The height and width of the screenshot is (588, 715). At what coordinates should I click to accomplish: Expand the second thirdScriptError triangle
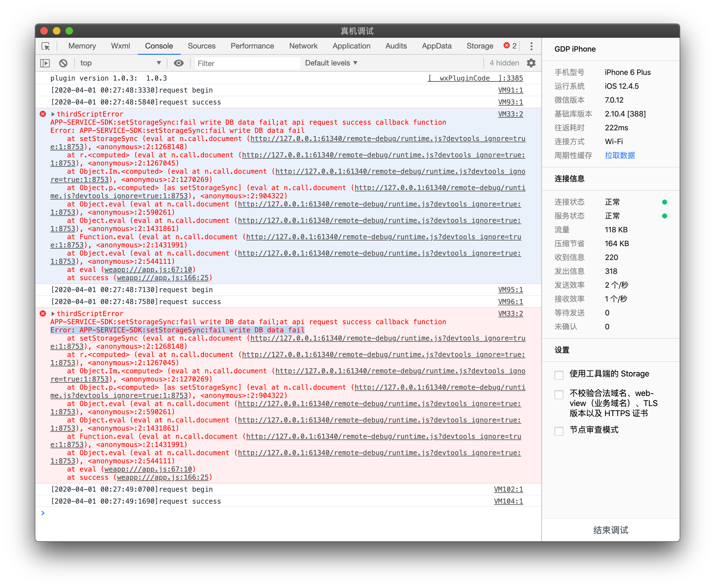coord(53,314)
